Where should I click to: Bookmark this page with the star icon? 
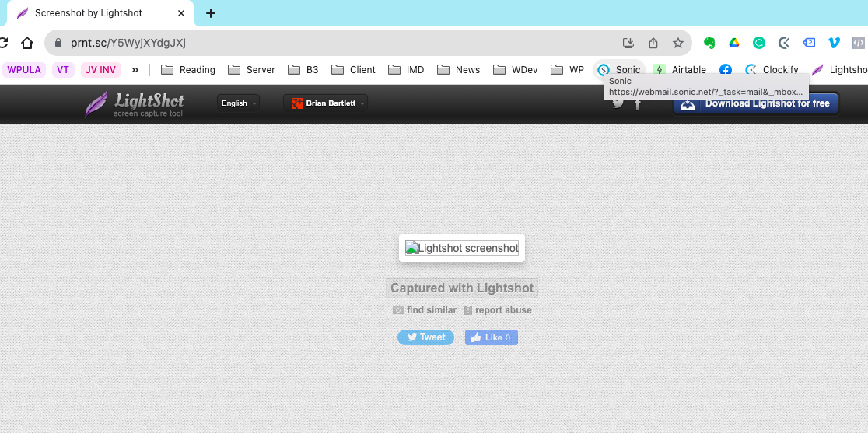(x=678, y=43)
